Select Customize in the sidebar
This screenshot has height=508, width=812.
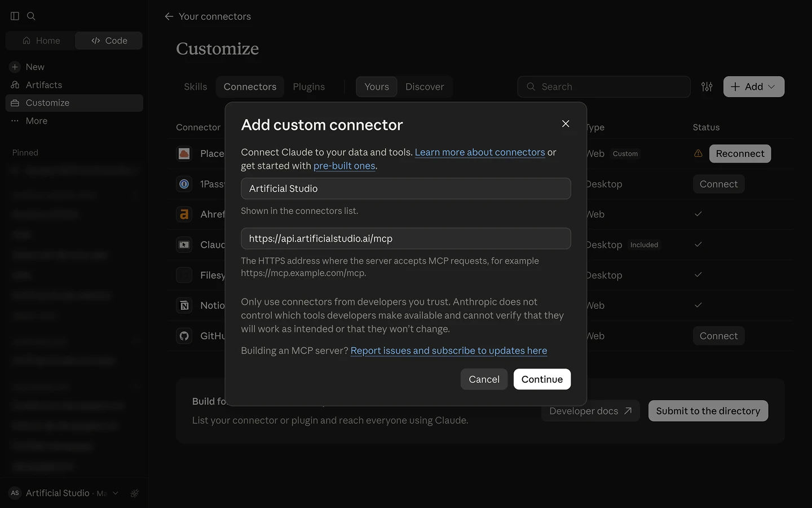[x=74, y=103]
